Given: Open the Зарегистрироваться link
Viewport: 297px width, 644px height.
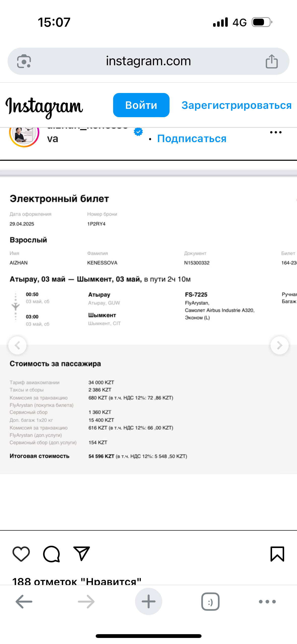Looking at the screenshot, I should (x=237, y=105).
